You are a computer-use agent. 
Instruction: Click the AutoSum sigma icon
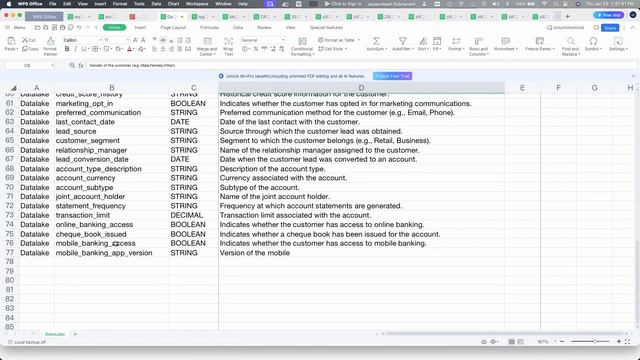(x=376, y=41)
